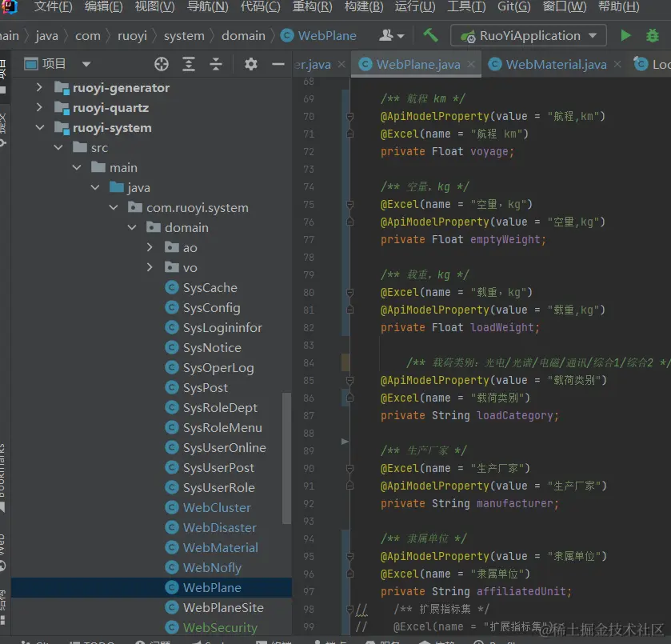Click the system breadcrumb in navigation bar

(x=184, y=35)
